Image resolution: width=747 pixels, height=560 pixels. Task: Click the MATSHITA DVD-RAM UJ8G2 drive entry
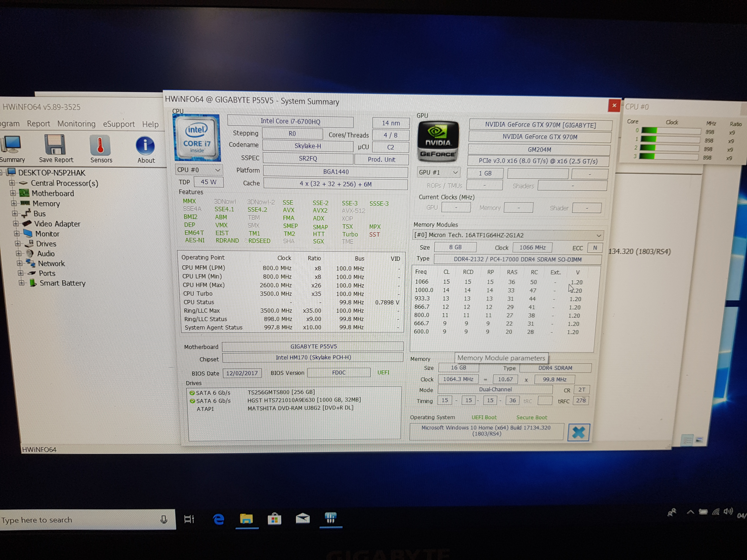point(300,408)
